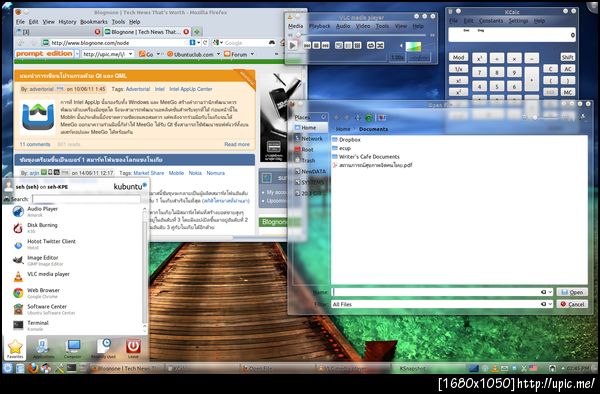Image resolution: width=600 pixels, height=394 pixels.
Task: Open new Firefox tab with plus icon
Action: pos(197,32)
